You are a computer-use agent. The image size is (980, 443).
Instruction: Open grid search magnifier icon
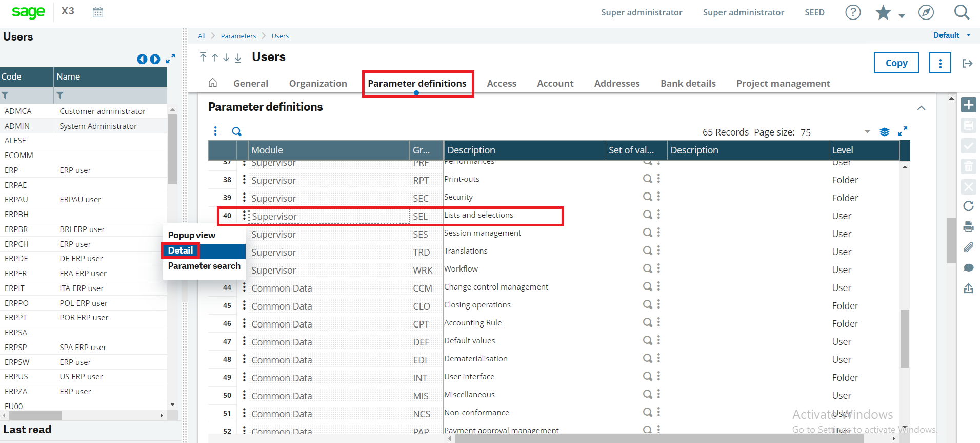pos(236,131)
